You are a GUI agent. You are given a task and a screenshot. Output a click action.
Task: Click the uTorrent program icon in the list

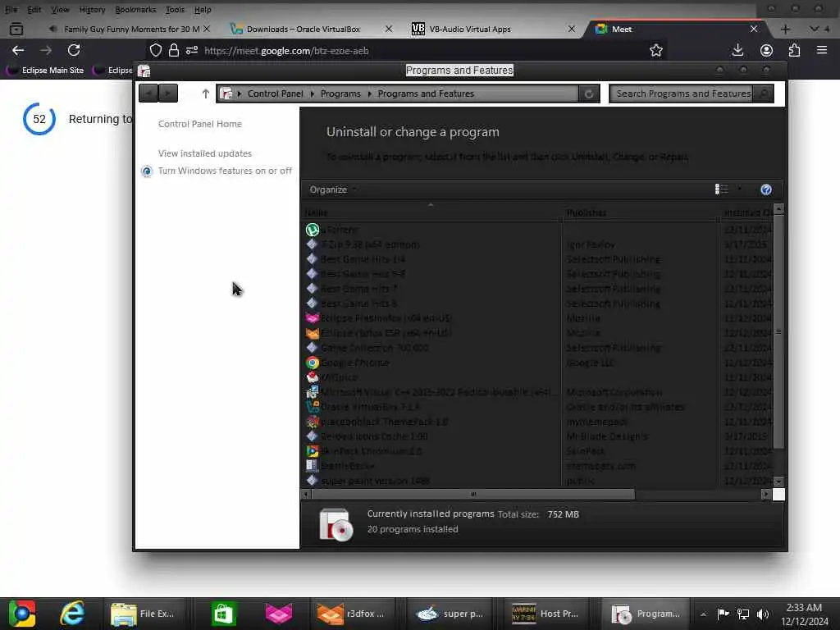coord(313,230)
